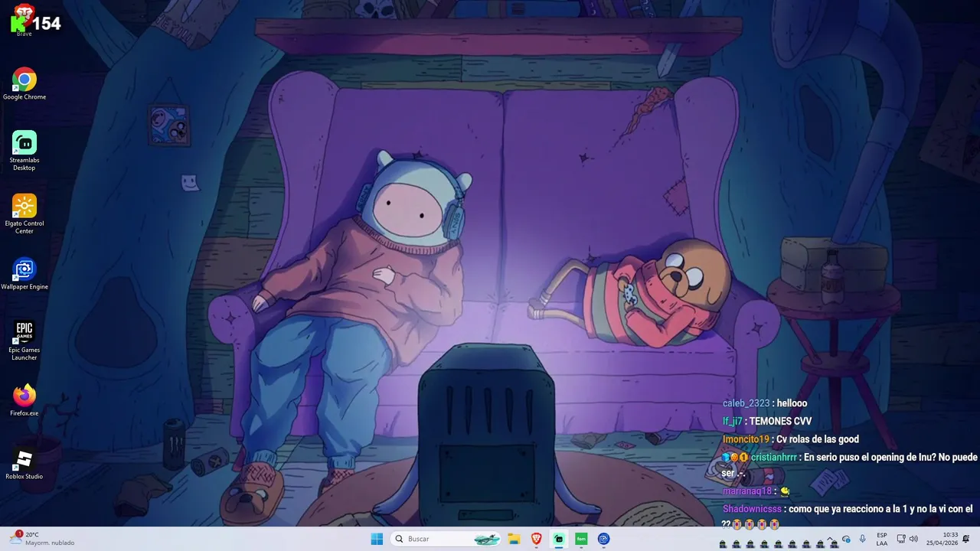Select the Roblox Studio desktop shortcut
This screenshot has width=980, height=551.
tap(24, 464)
